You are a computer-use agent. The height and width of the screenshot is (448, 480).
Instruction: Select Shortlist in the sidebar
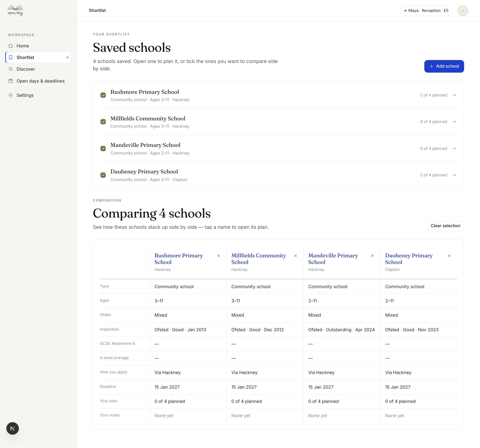[38, 58]
